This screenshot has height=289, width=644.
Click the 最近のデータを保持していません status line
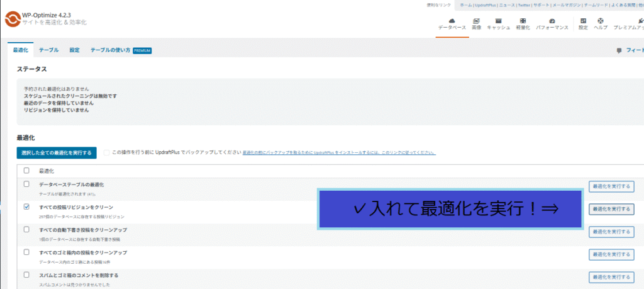click(58, 103)
